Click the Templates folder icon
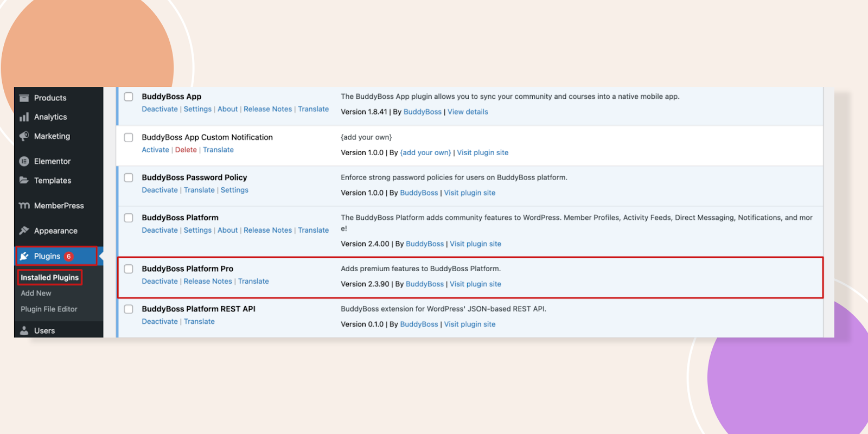This screenshot has height=434, width=868. (x=24, y=180)
